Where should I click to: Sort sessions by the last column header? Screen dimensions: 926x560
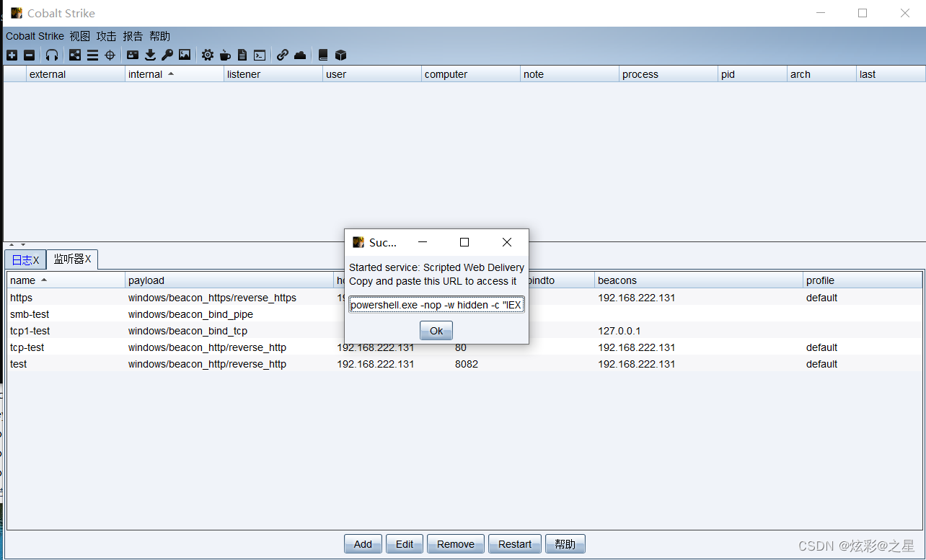pyautogui.click(x=891, y=74)
